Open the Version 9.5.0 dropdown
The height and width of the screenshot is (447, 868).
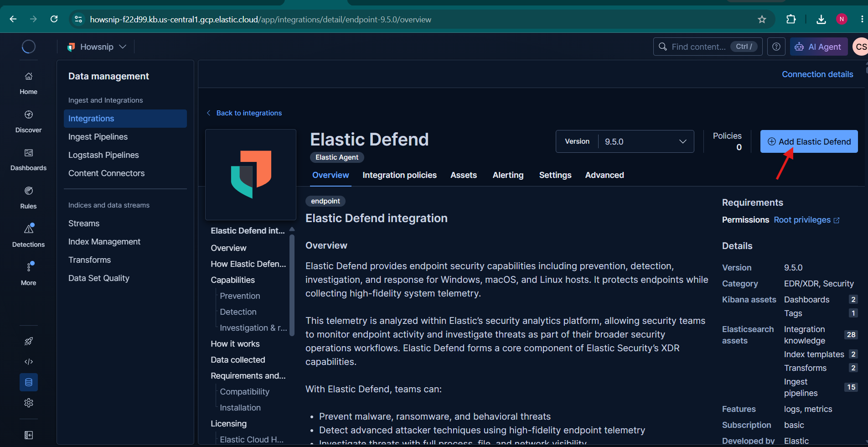(x=625, y=141)
